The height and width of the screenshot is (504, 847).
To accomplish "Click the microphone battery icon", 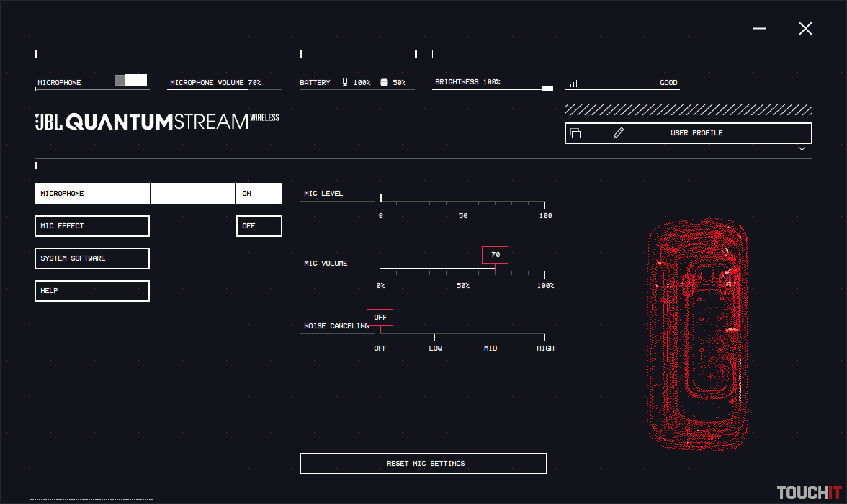I will (345, 82).
